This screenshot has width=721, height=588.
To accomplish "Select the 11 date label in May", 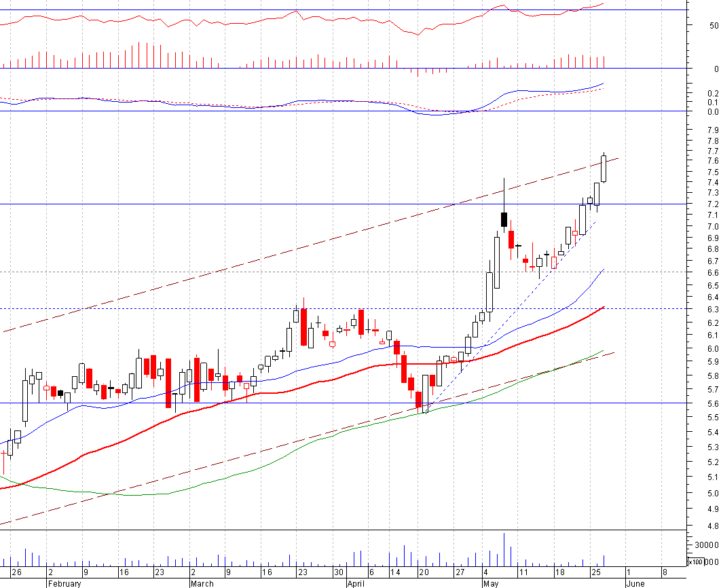I will 523,572.
